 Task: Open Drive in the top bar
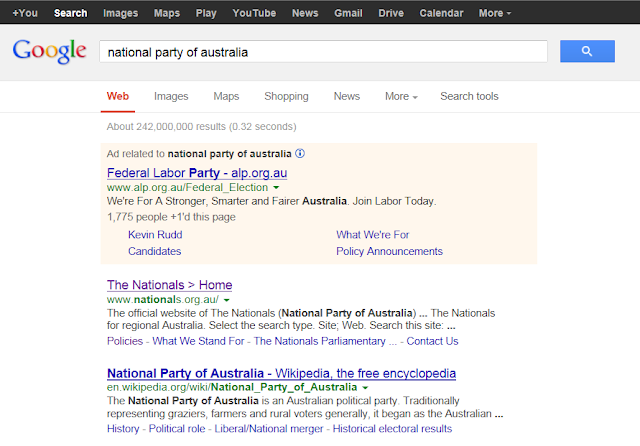click(391, 13)
